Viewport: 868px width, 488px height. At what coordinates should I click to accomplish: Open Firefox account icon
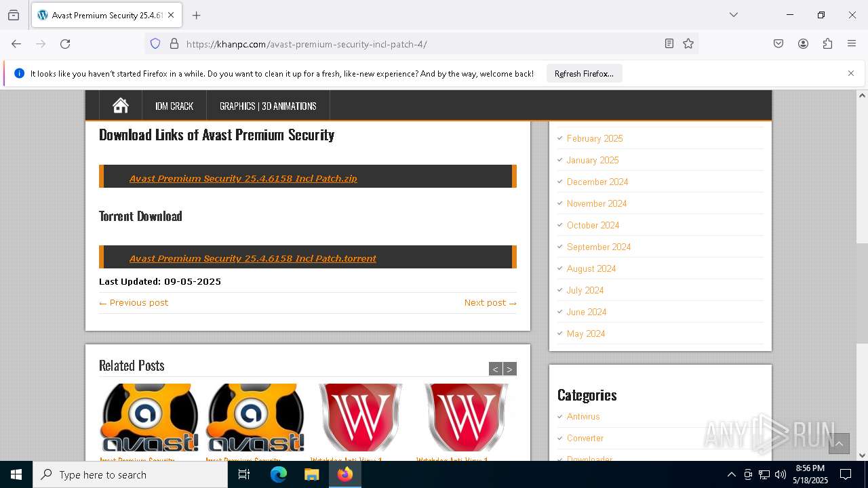tap(803, 44)
